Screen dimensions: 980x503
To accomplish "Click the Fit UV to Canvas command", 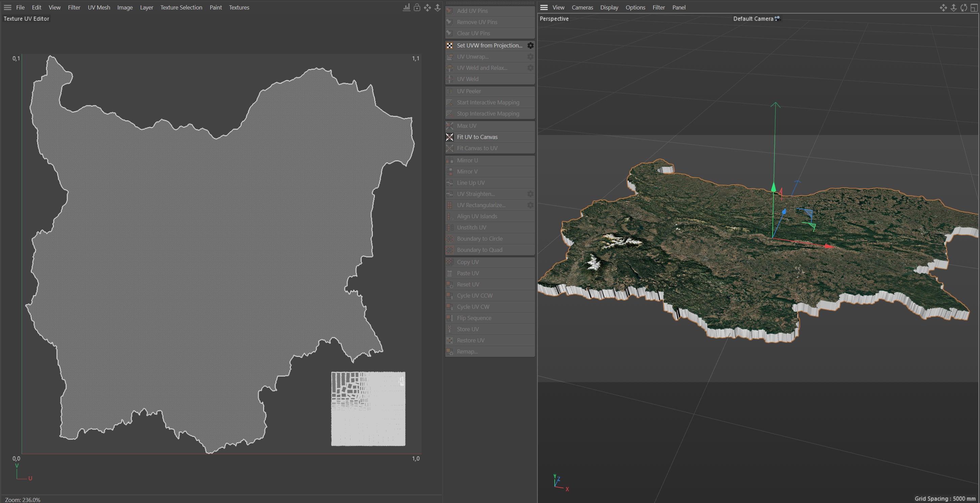I will click(477, 137).
